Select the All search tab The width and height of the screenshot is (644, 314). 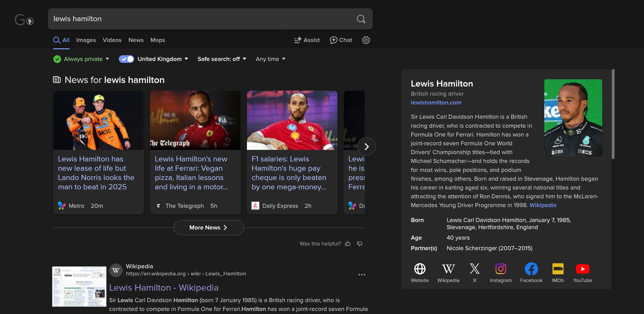[x=61, y=40]
